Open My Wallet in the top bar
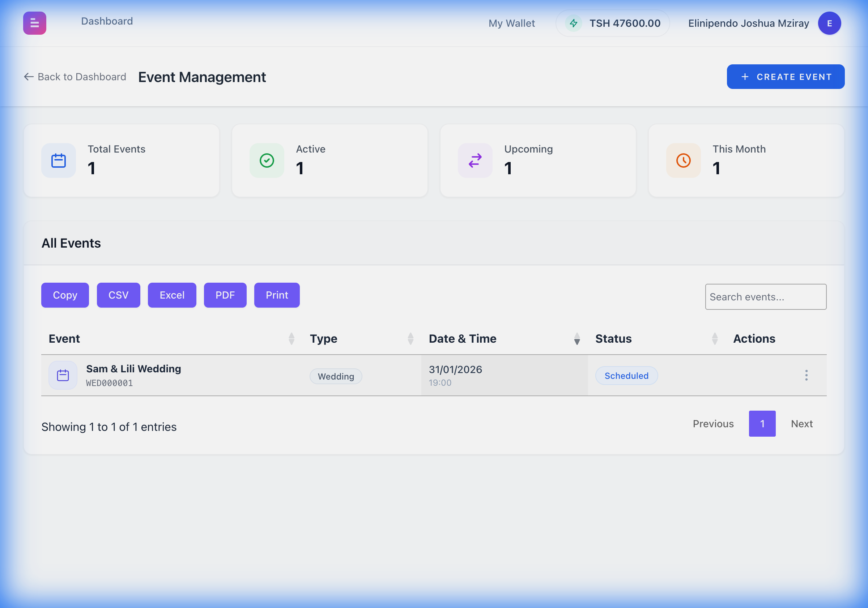Screen dimensions: 868x608 pyautogui.click(x=511, y=23)
